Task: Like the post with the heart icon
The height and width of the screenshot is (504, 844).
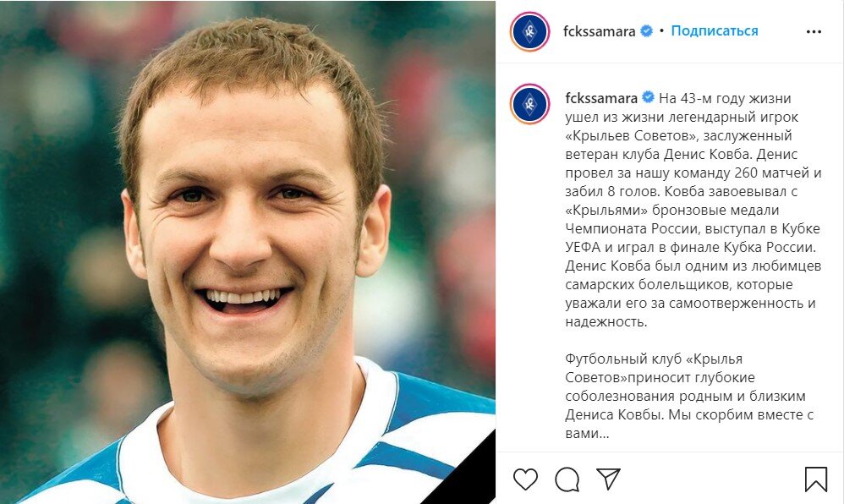Action: pos(525,479)
